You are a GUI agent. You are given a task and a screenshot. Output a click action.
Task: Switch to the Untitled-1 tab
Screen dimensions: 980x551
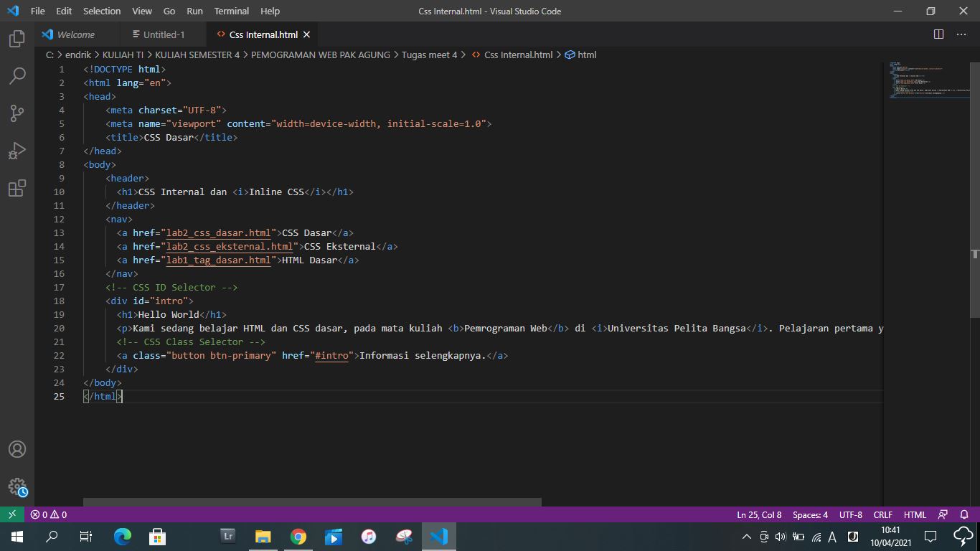click(159, 34)
